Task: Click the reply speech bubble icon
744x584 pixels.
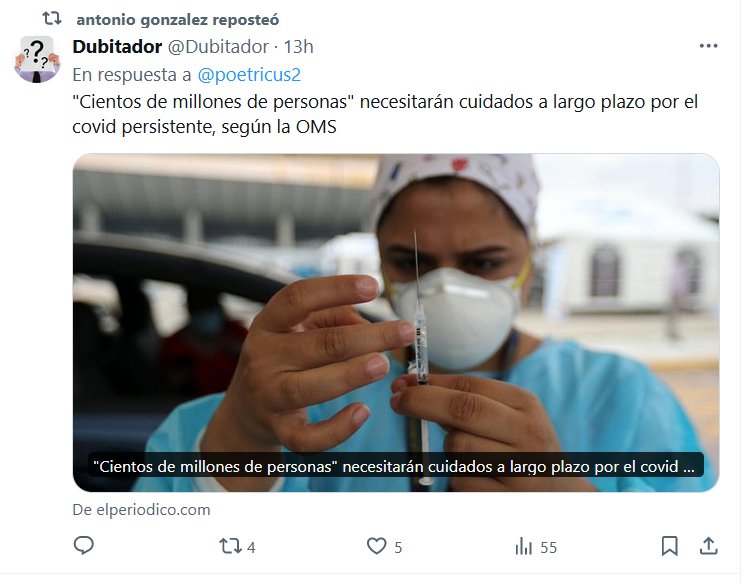Action: click(x=84, y=546)
